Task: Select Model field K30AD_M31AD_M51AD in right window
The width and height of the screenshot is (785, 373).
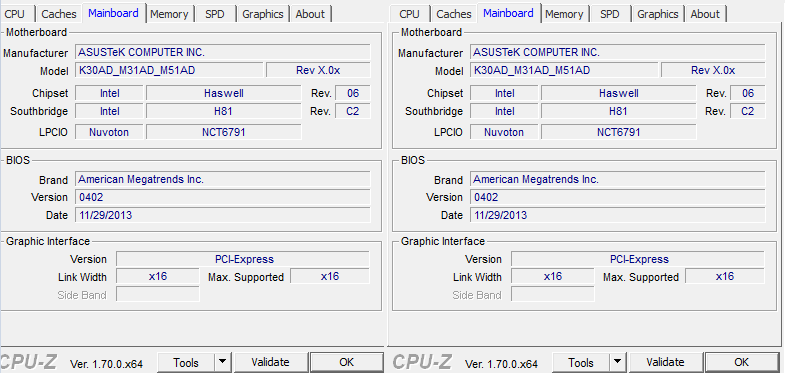Action: coord(564,70)
